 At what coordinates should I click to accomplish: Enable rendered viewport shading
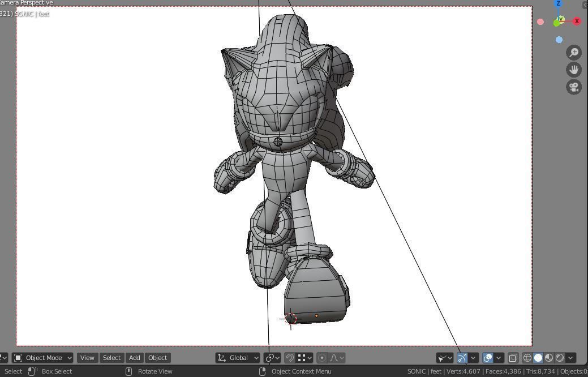click(x=559, y=357)
